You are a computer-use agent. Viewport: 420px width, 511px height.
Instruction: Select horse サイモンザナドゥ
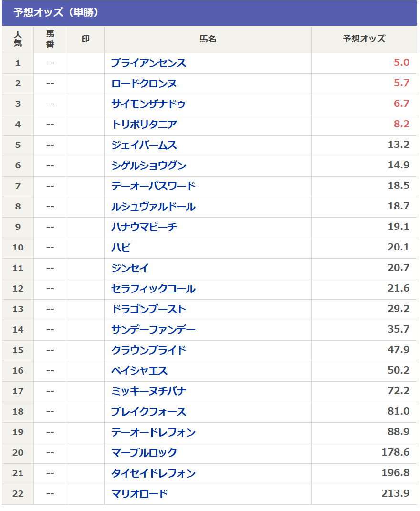click(148, 104)
